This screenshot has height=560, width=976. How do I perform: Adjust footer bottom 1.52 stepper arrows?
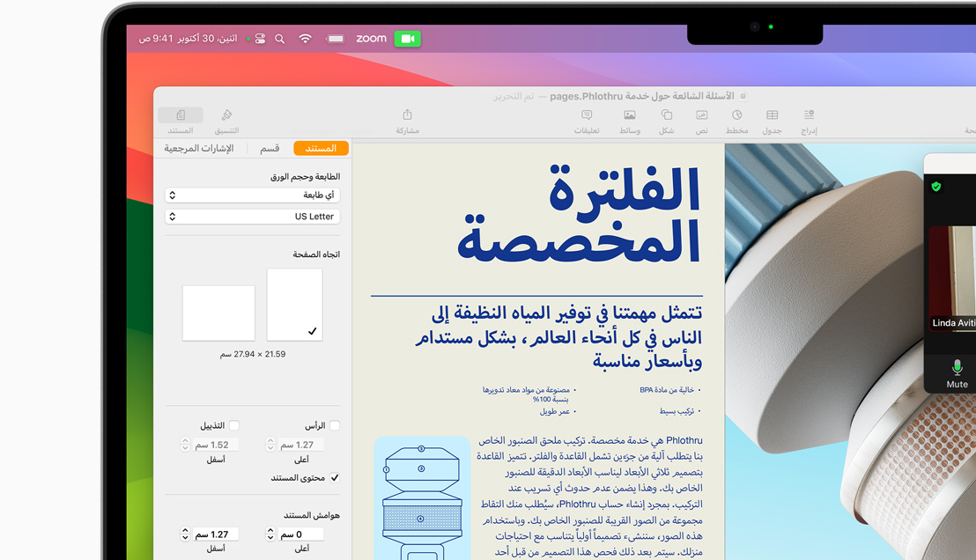185,445
